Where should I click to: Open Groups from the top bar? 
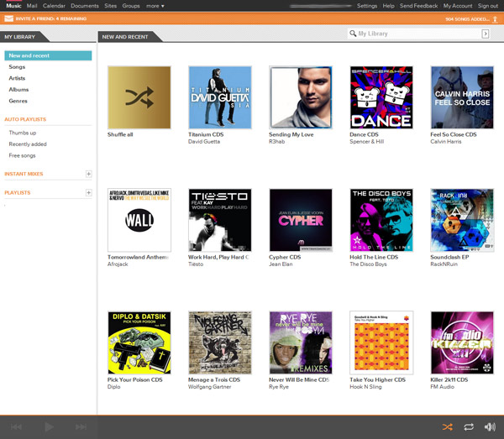click(x=131, y=6)
